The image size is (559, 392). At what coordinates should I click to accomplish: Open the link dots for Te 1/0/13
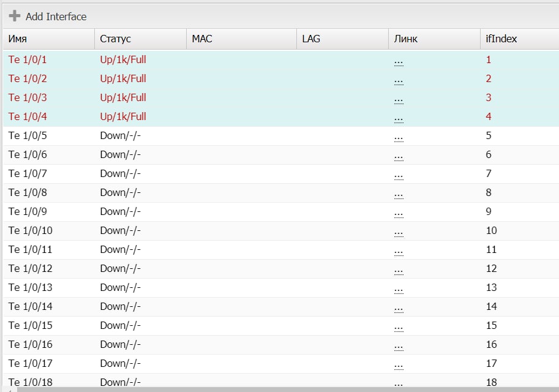[399, 291]
